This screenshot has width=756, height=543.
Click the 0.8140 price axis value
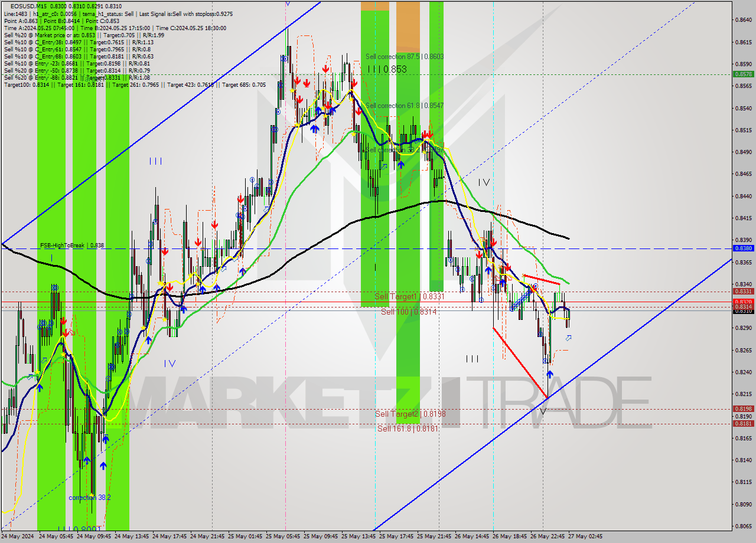(x=743, y=460)
